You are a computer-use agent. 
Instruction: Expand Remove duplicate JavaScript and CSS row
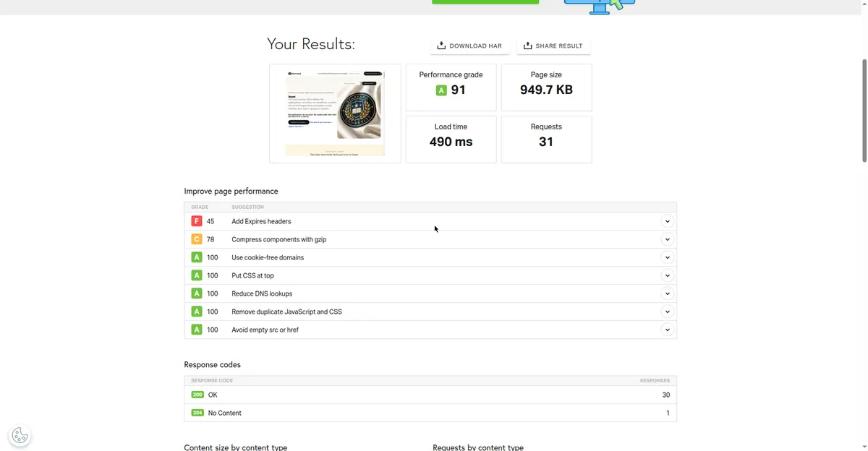[x=667, y=312]
